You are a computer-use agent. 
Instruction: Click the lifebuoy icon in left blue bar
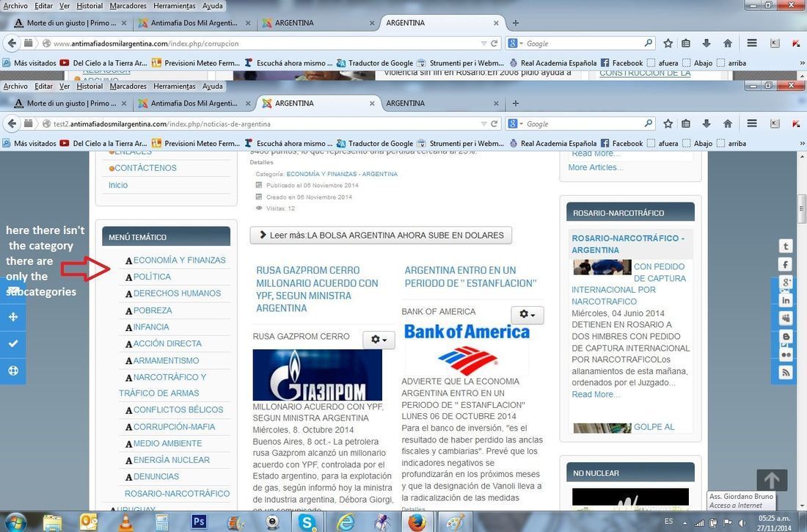pyautogui.click(x=13, y=371)
